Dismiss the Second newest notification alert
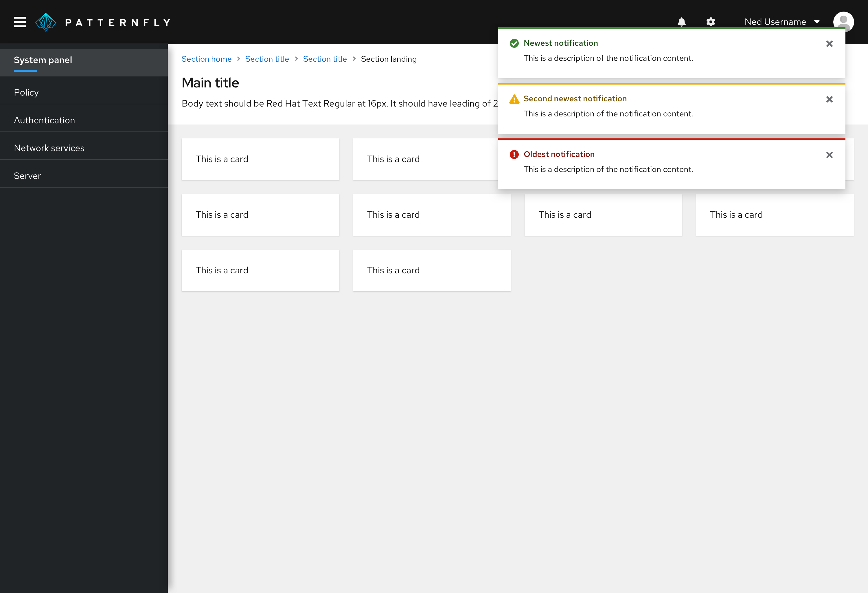Viewport: 868px width, 593px height. point(829,99)
